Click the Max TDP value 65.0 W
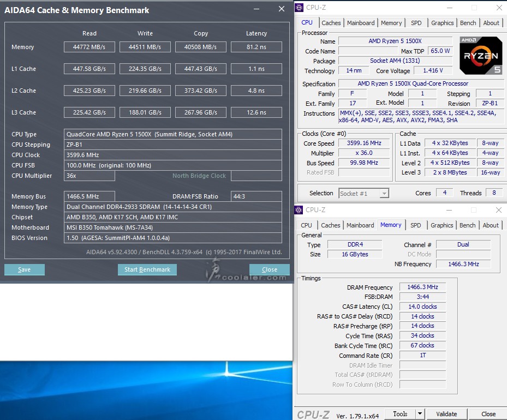Image resolution: width=507 pixels, height=420 pixels. (440, 51)
